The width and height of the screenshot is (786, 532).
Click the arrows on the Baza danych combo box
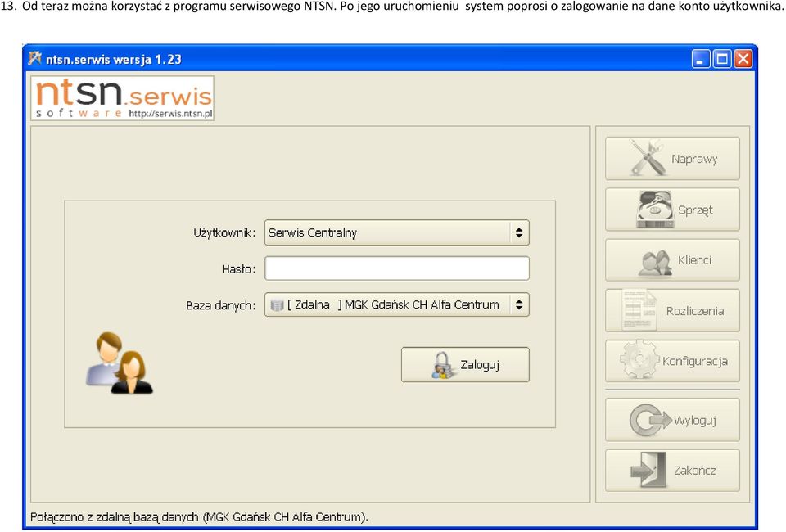click(519, 304)
